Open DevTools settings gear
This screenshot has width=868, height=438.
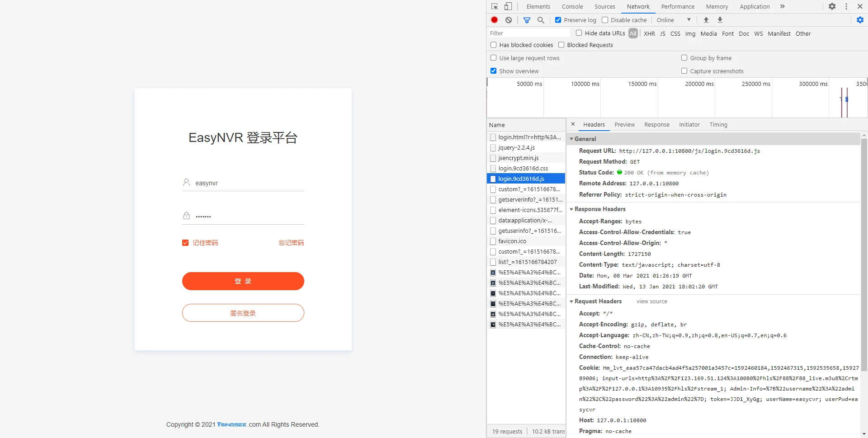[832, 6]
